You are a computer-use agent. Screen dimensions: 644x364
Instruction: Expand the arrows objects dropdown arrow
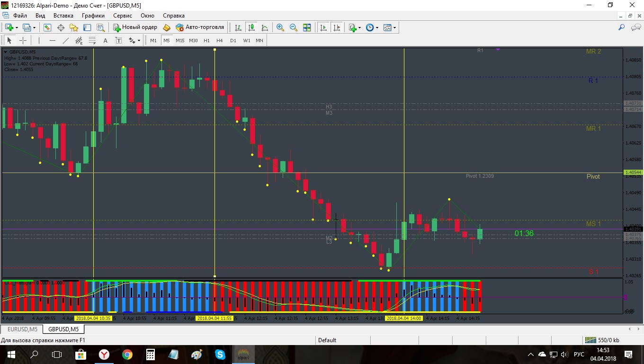[139, 40]
